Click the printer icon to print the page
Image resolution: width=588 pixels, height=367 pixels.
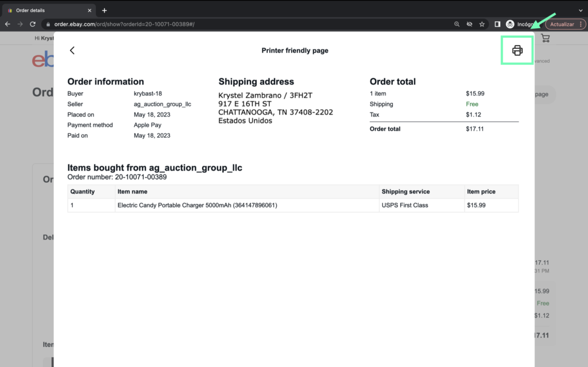point(517,51)
